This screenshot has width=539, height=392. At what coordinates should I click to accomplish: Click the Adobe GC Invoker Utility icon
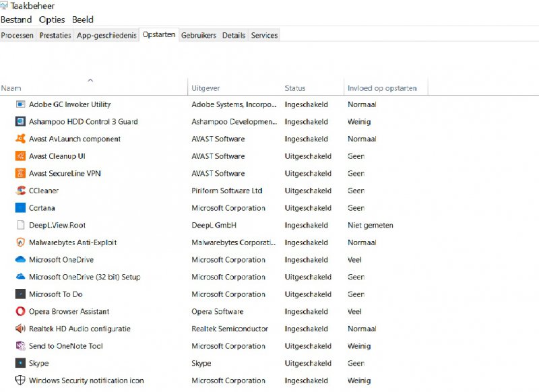point(20,104)
